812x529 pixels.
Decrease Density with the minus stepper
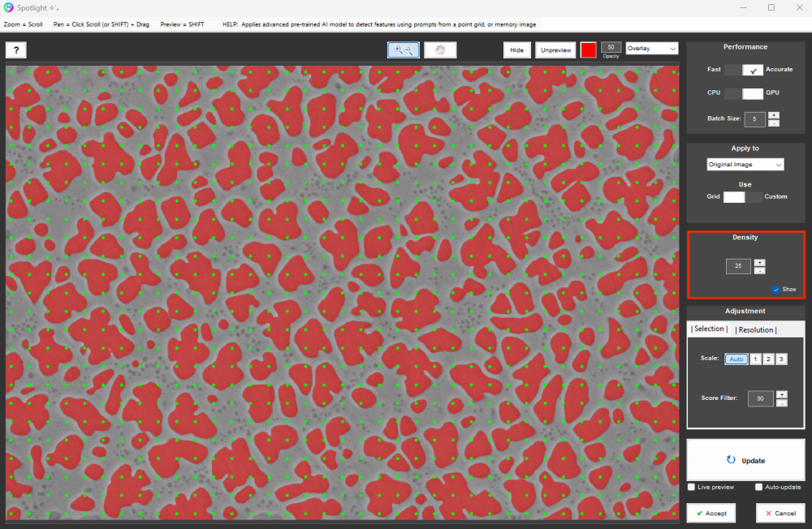[760, 271]
